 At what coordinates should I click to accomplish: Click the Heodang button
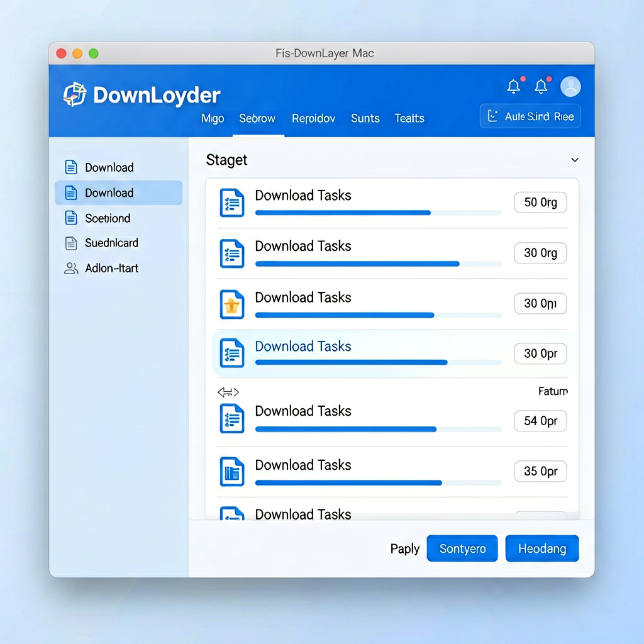point(542,548)
